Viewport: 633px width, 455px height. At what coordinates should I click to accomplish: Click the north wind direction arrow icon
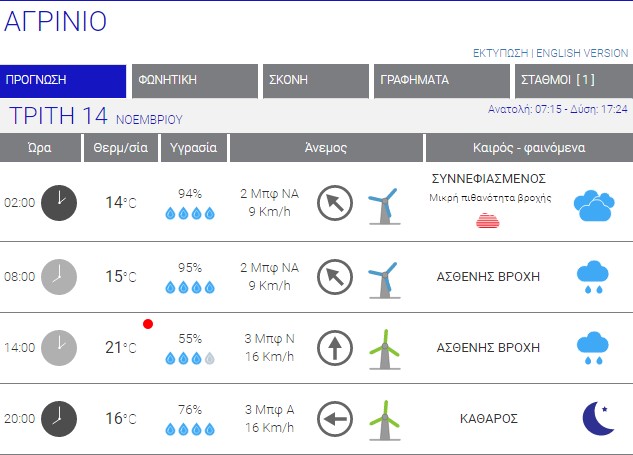coord(335,348)
